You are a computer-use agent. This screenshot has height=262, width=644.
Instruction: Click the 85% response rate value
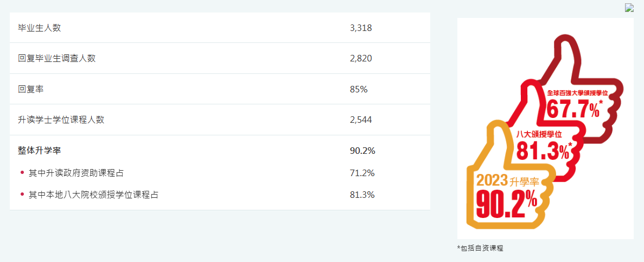(x=359, y=89)
